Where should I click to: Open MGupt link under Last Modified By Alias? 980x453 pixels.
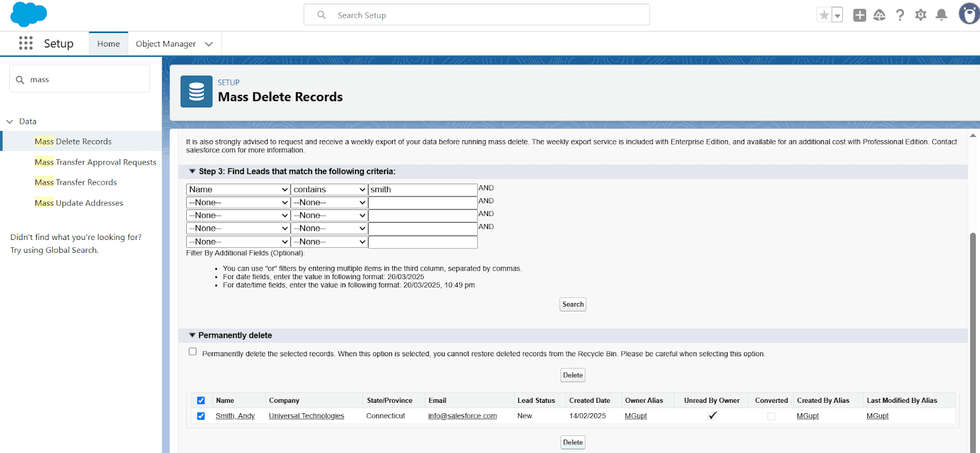(877, 416)
